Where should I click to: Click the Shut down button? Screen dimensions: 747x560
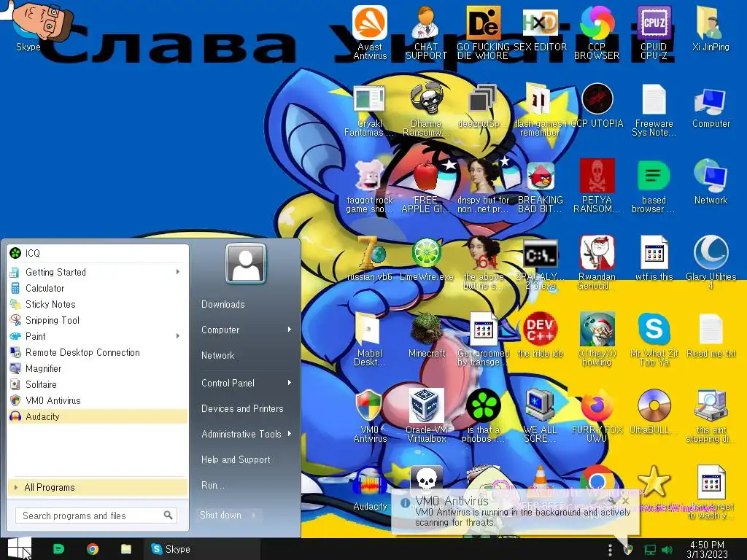[221, 516]
